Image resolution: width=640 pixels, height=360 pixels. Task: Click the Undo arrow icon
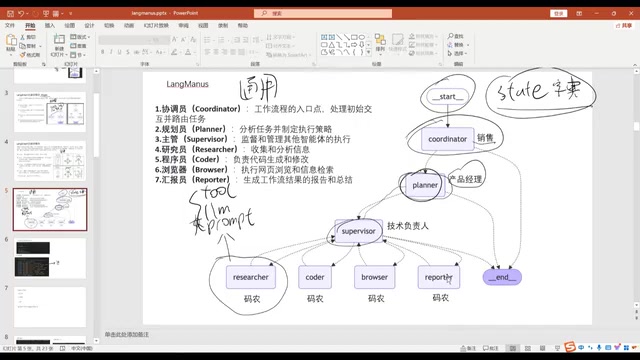(20, 13)
